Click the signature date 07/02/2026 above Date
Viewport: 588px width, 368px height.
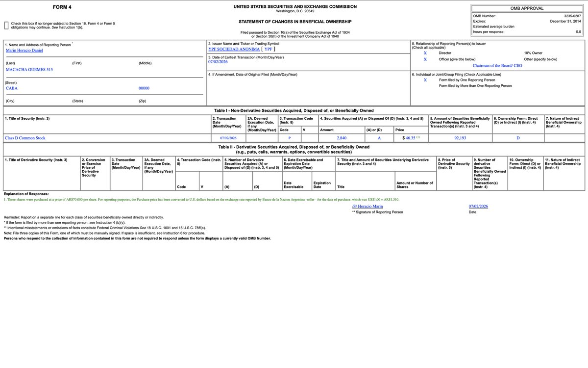(x=478, y=207)
